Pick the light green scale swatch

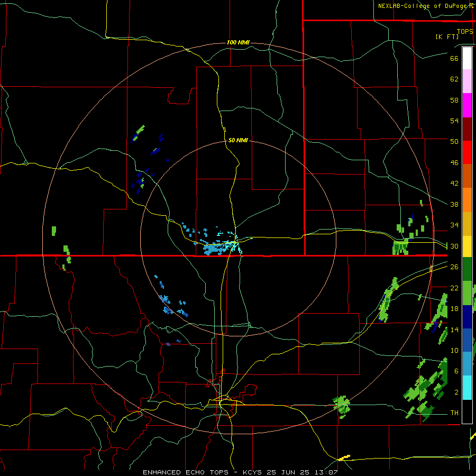click(467, 293)
